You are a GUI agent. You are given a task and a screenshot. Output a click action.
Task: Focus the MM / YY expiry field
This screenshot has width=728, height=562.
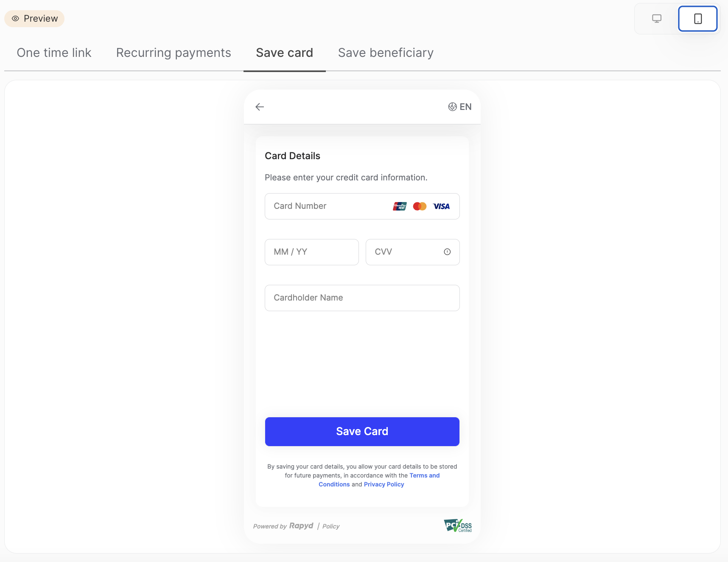pos(311,252)
